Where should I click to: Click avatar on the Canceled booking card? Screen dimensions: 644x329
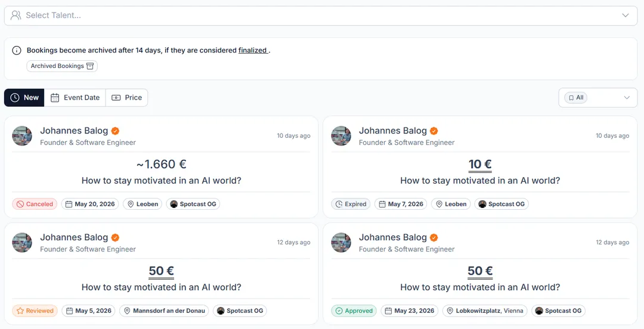(22, 136)
